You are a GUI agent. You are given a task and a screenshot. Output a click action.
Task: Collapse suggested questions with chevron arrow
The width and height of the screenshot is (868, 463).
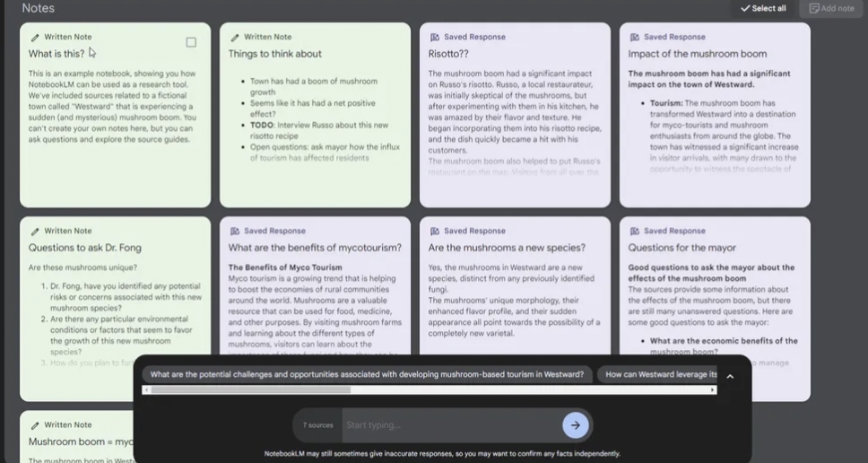(730, 376)
